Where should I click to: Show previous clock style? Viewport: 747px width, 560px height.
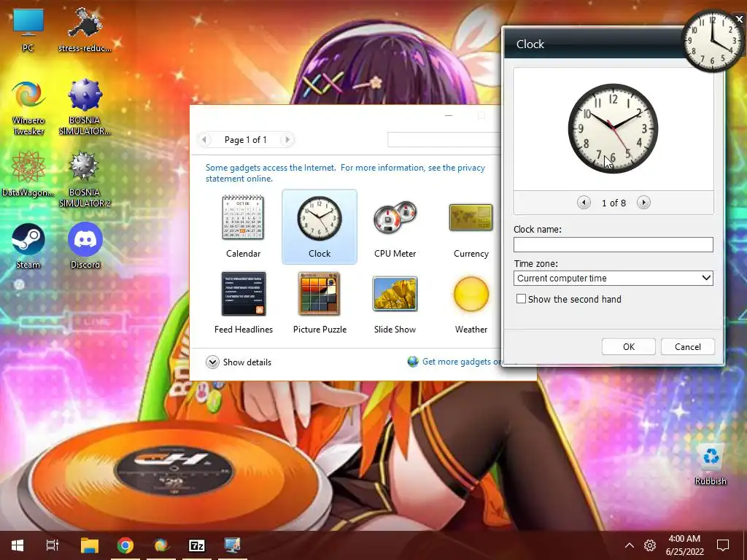tap(584, 203)
